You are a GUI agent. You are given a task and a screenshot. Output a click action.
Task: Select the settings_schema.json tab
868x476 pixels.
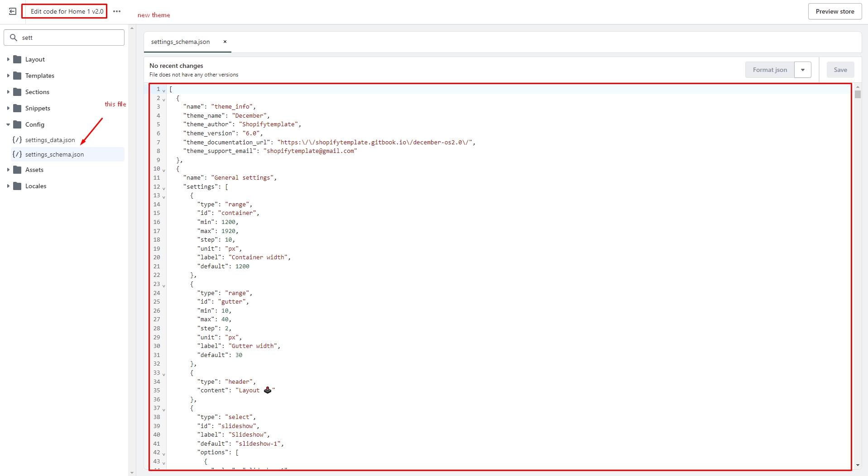[x=181, y=42]
